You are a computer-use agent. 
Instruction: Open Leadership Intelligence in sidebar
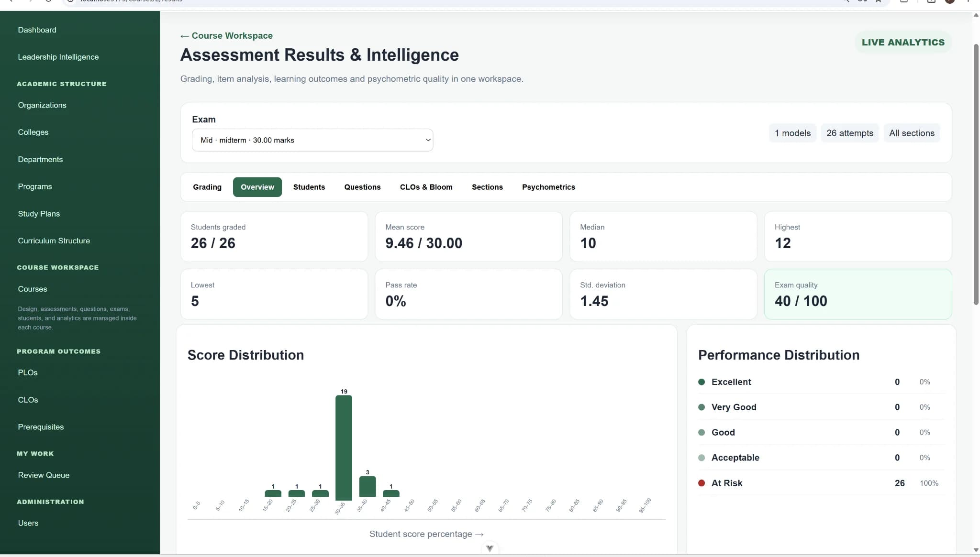(58, 57)
